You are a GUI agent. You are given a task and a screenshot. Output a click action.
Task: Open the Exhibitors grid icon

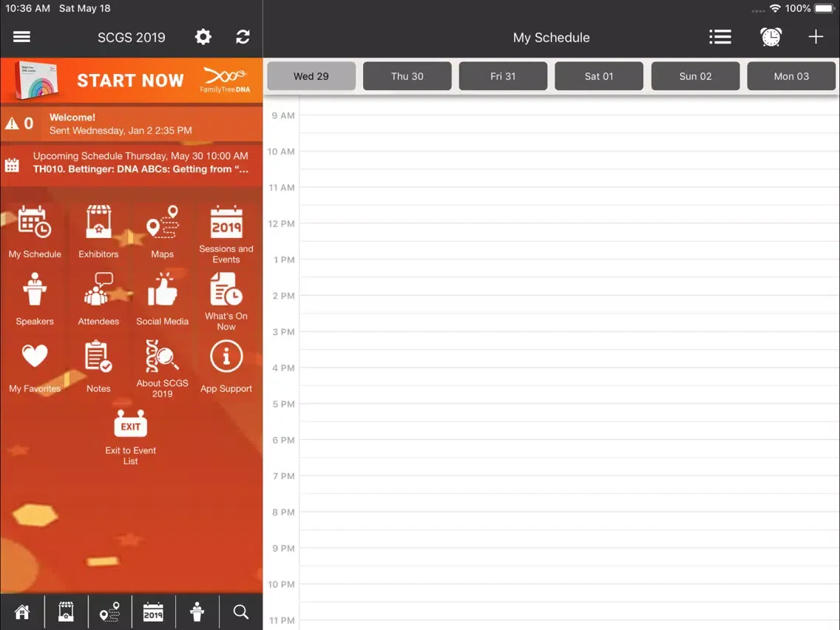[x=98, y=232]
